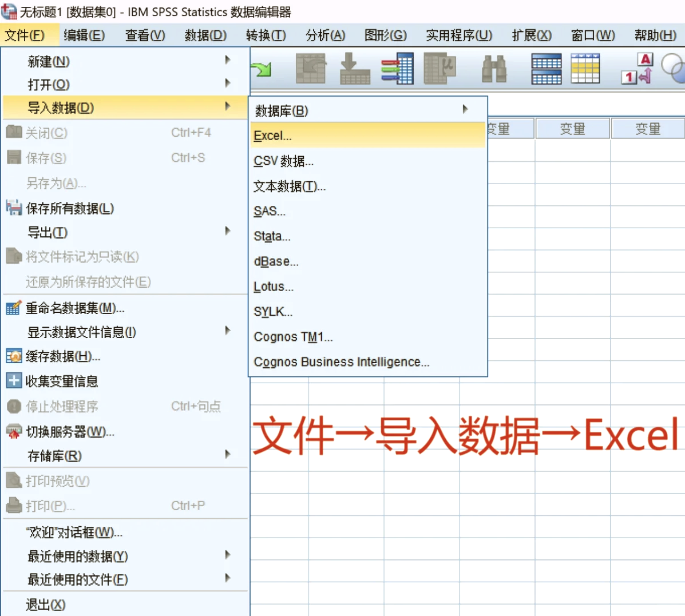Image resolution: width=685 pixels, height=616 pixels.
Task: Click the Insert Cases toolbar icon
Action: click(x=547, y=69)
